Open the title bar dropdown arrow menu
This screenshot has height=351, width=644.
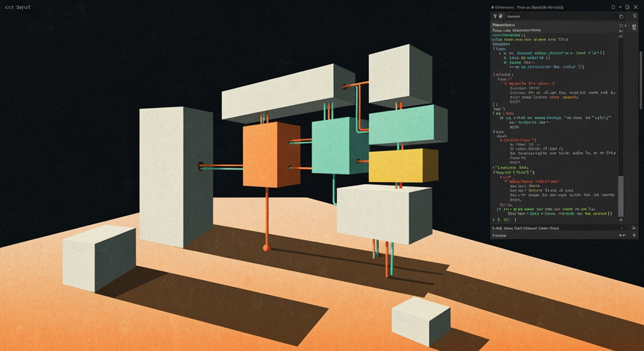click(620, 7)
